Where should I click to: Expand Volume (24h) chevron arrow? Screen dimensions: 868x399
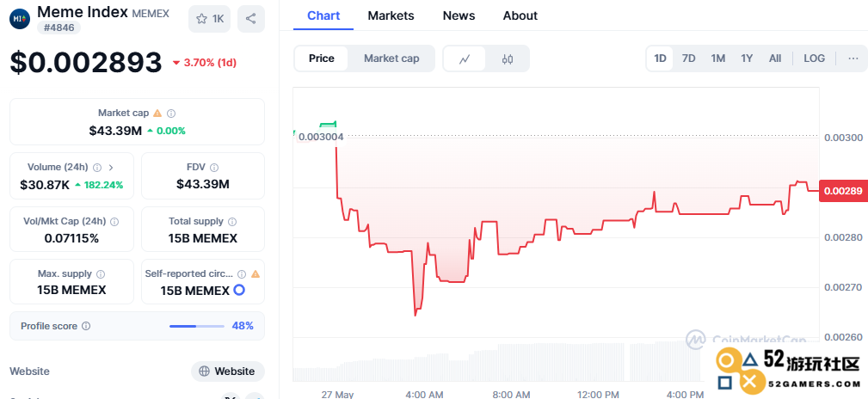point(111,167)
